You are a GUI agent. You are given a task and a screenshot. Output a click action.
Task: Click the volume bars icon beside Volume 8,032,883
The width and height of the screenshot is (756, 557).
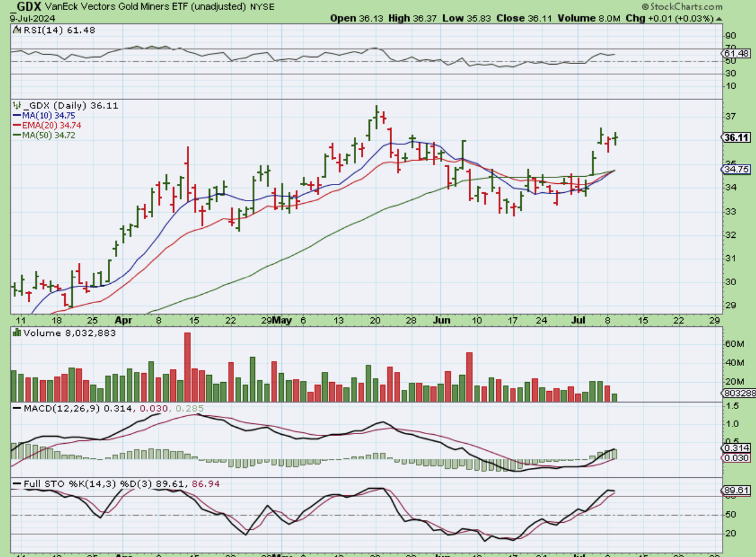(x=16, y=333)
